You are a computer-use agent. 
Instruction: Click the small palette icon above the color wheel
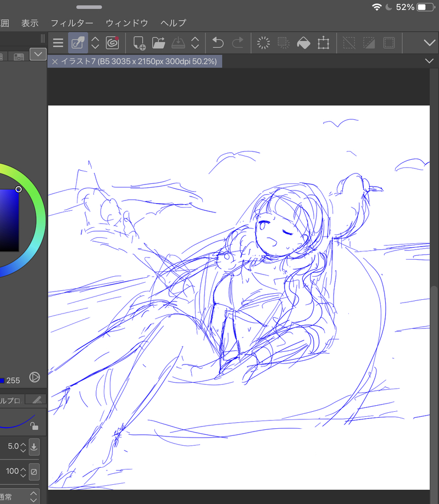pos(19,57)
